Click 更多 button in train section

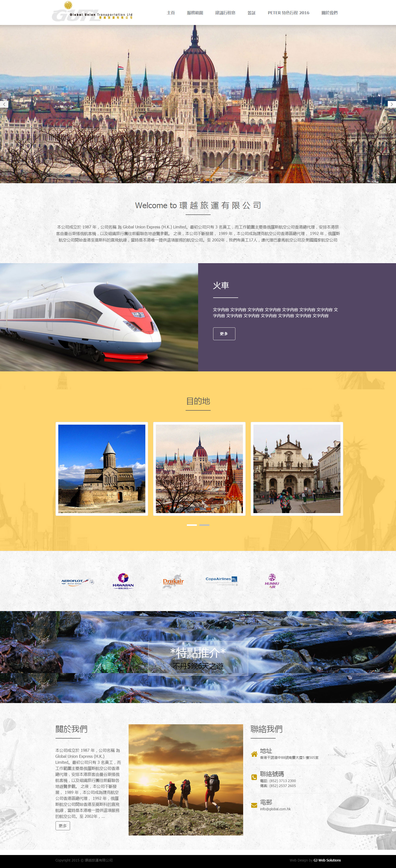pyautogui.click(x=224, y=334)
